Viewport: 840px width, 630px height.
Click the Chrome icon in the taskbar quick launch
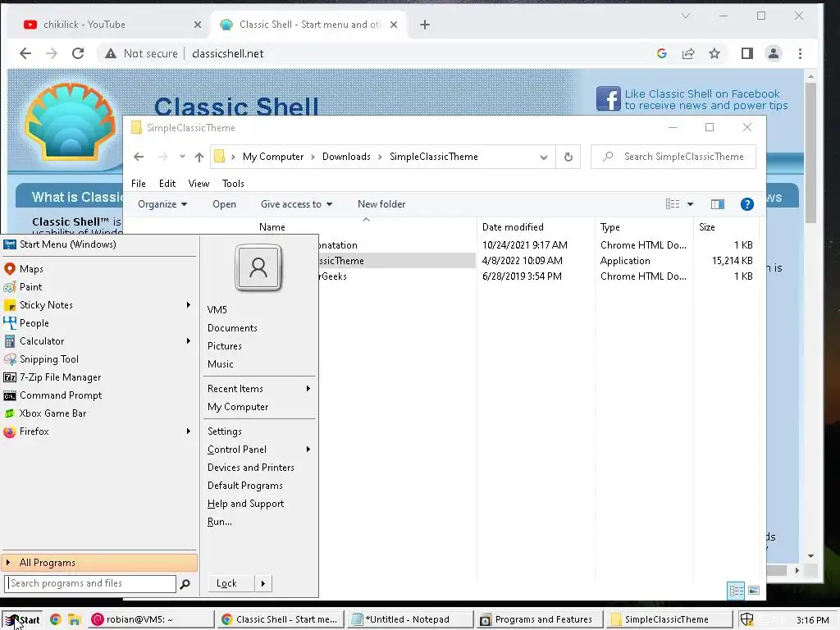coord(55,620)
